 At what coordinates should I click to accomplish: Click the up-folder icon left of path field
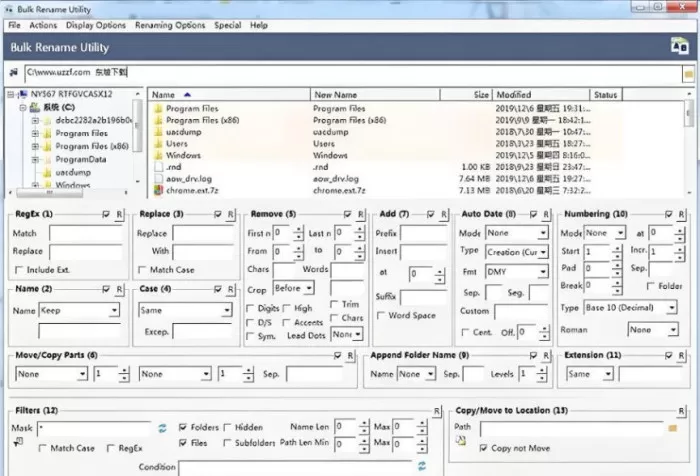pyautogui.click(x=14, y=72)
